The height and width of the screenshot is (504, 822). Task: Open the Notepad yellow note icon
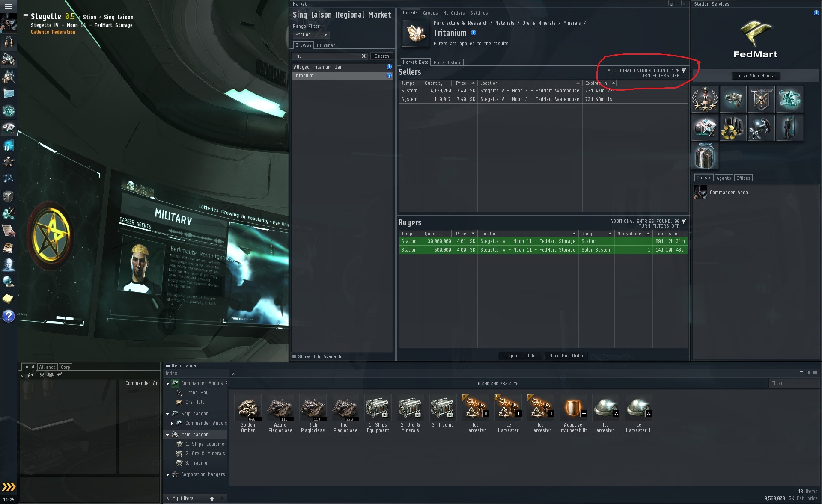[x=9, y=299]
